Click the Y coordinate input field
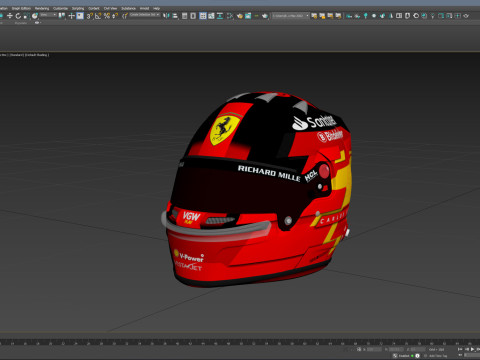The image size is (480, 360). (396, 349)
